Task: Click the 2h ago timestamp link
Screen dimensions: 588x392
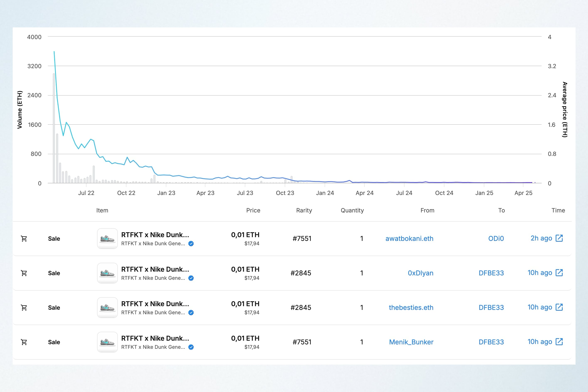Action: pos(541,238)
